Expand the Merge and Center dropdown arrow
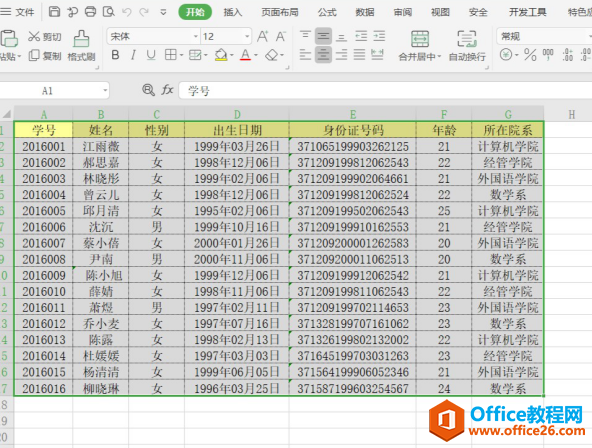The image size is (592, 448). 439,57
